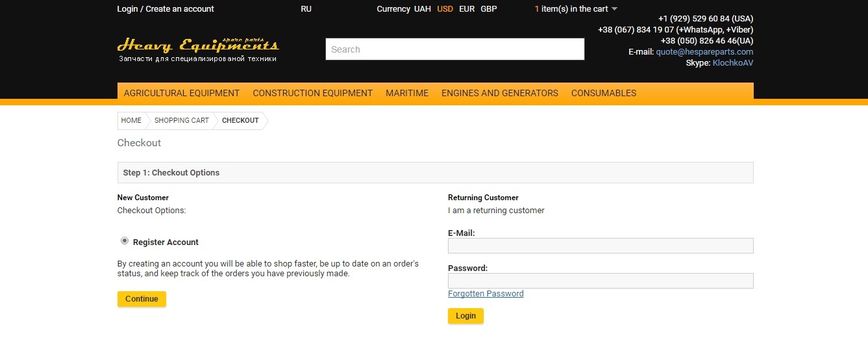Screen dimensions: 868x338
Task: Focus the E-Mail input field
Action: (x=601, y=246)
